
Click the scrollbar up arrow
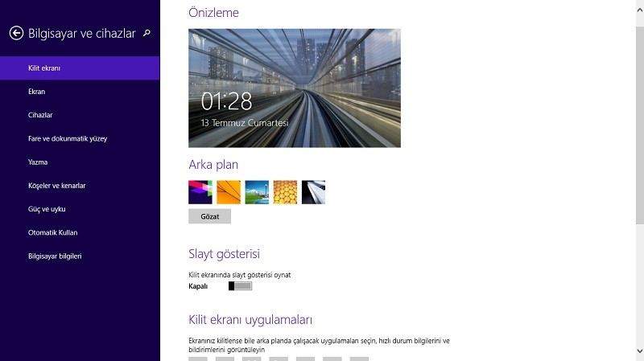639,11
